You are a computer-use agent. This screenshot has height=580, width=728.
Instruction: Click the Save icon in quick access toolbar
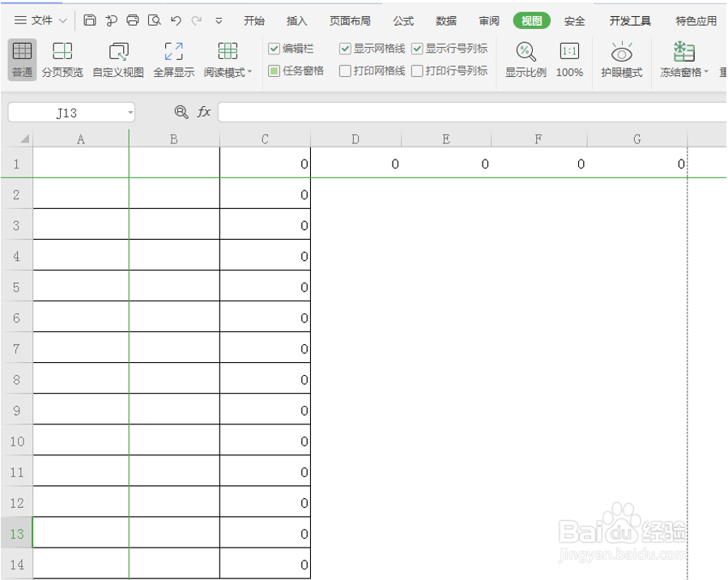point(89,19)
